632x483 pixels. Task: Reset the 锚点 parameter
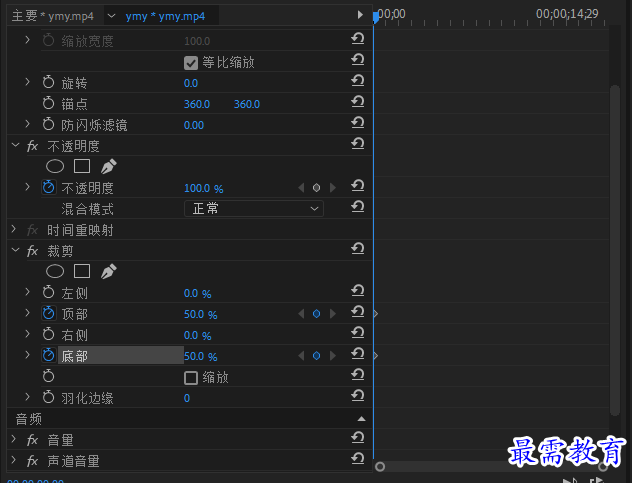tap(358, 102)
